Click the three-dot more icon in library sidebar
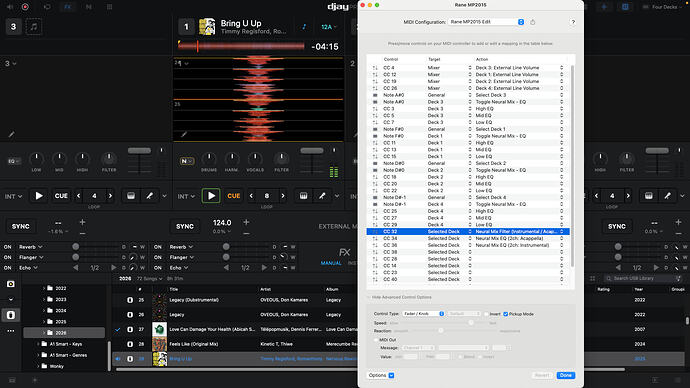Image resolution: width=690 pixels, height=388 pixels. coord(11,331)
